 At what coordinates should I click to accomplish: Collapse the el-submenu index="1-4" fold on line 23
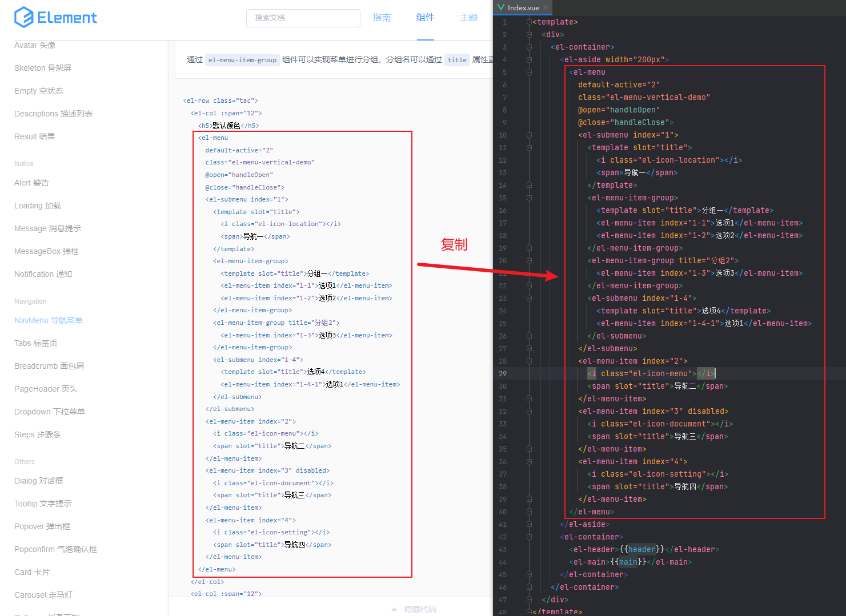(529, 298)
